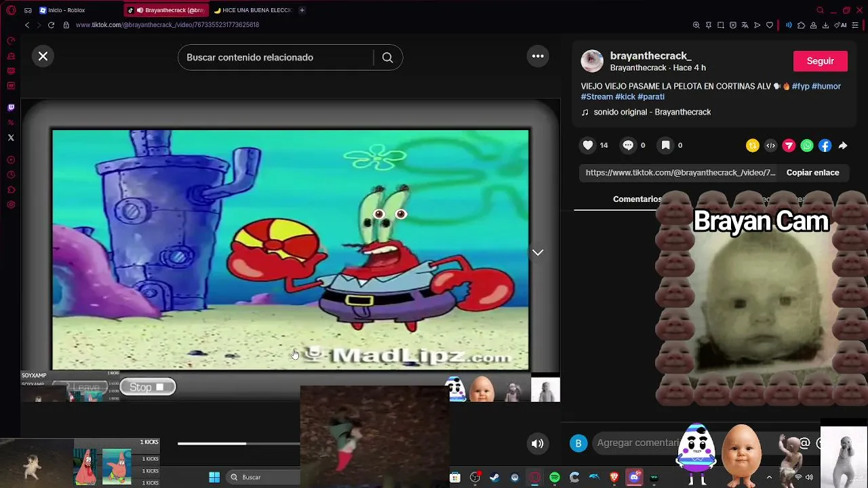Open a new browser tab

302,10
